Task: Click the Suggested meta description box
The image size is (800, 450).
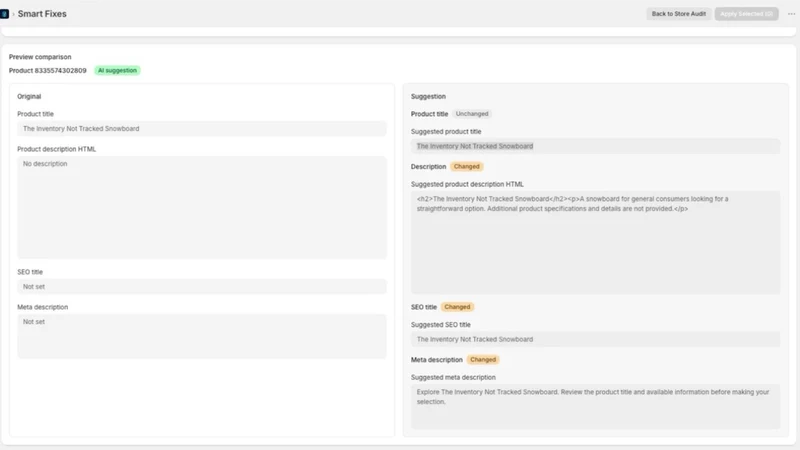Action: coord(595,406)
